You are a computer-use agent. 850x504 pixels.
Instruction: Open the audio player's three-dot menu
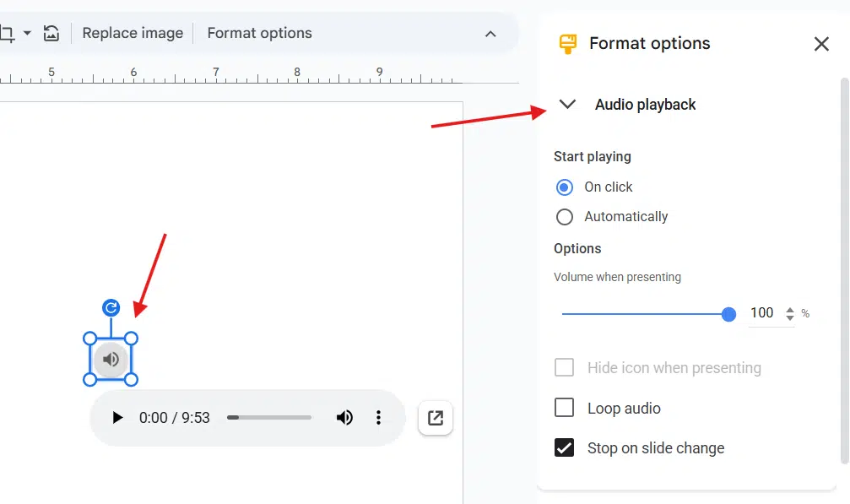(x=378, y=417)
